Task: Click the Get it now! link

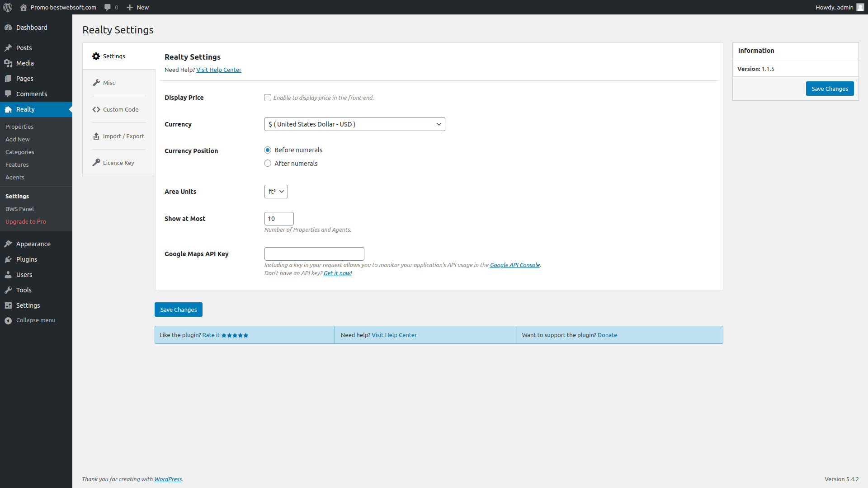Action: pyautogui.click(x=338, y=273)
